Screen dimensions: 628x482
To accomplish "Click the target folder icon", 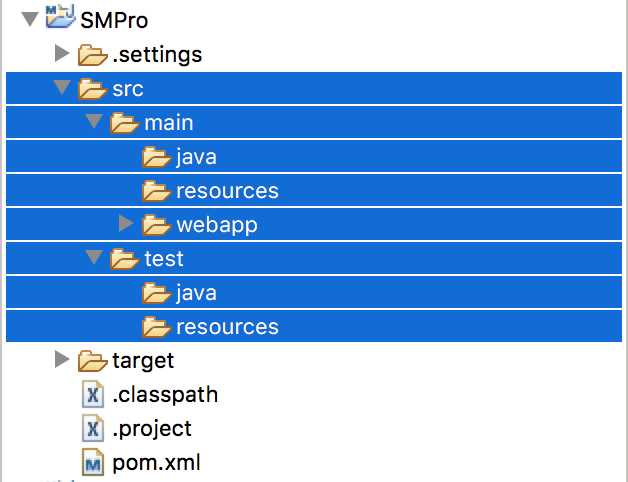I will 92,360.
